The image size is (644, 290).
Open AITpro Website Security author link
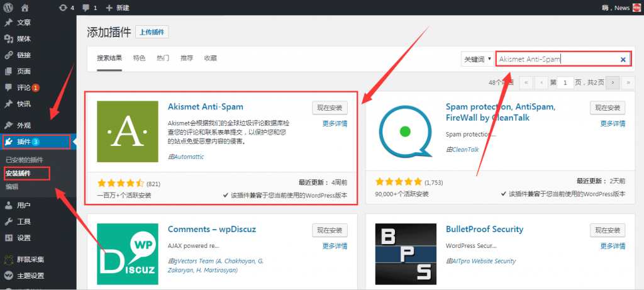(484, 261)
